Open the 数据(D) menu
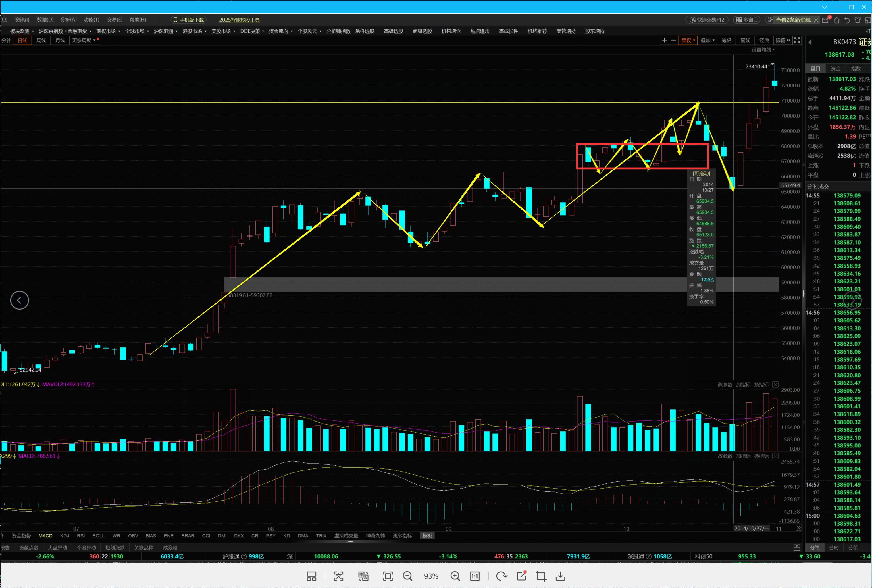Viewport: 872px width, 588px height. click(x=45, y=20)
